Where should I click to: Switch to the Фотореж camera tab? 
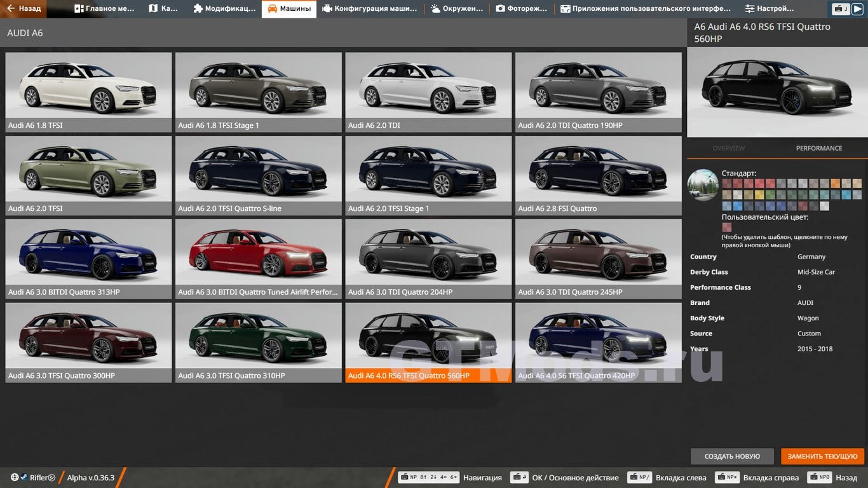522,9
